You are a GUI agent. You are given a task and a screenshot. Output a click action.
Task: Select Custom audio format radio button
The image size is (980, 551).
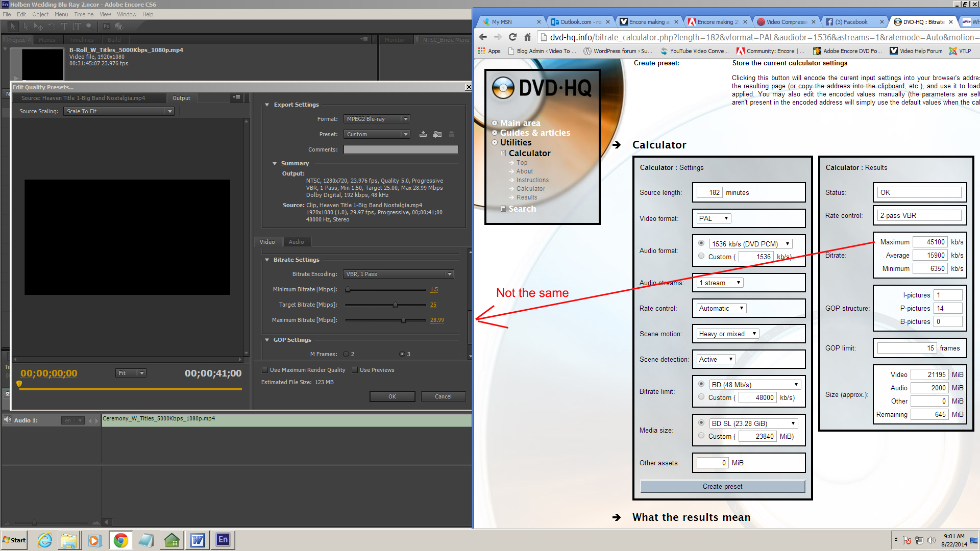[701, 256]
